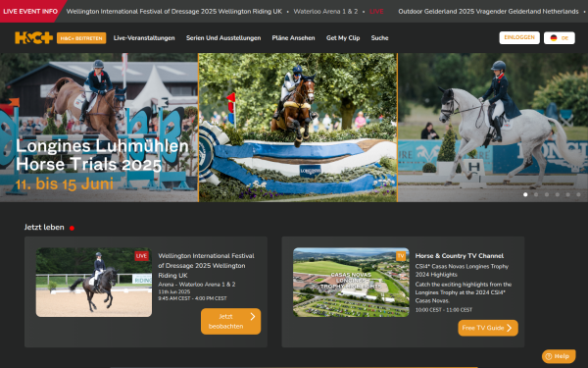Click chevron arrow in Jetzt beobachten button
Image resolution: width=588 pixels, height=368 pixels.
(x=253, y=317)
